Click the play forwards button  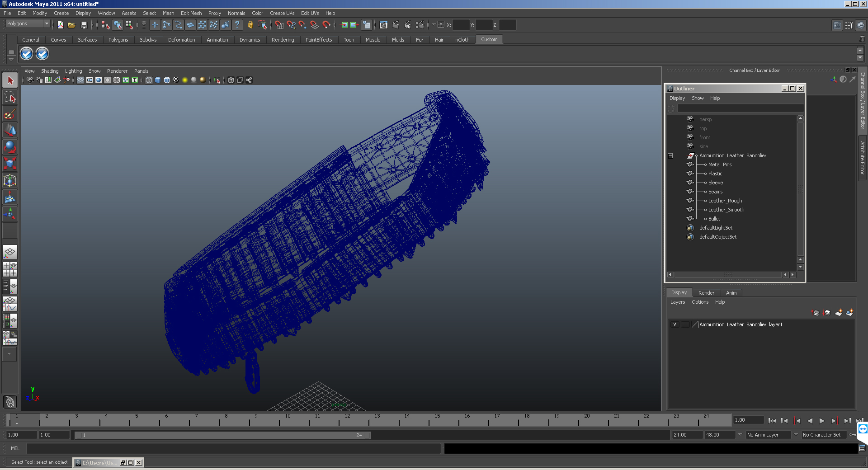click(x=822, y=421)
